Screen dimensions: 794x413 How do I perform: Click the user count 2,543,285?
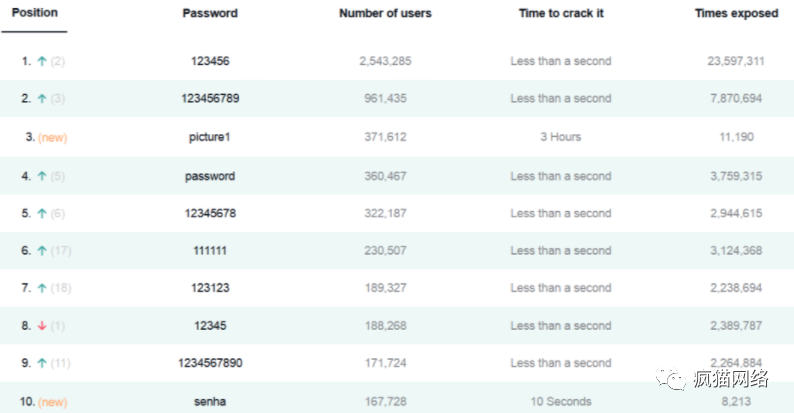[385, 61]
